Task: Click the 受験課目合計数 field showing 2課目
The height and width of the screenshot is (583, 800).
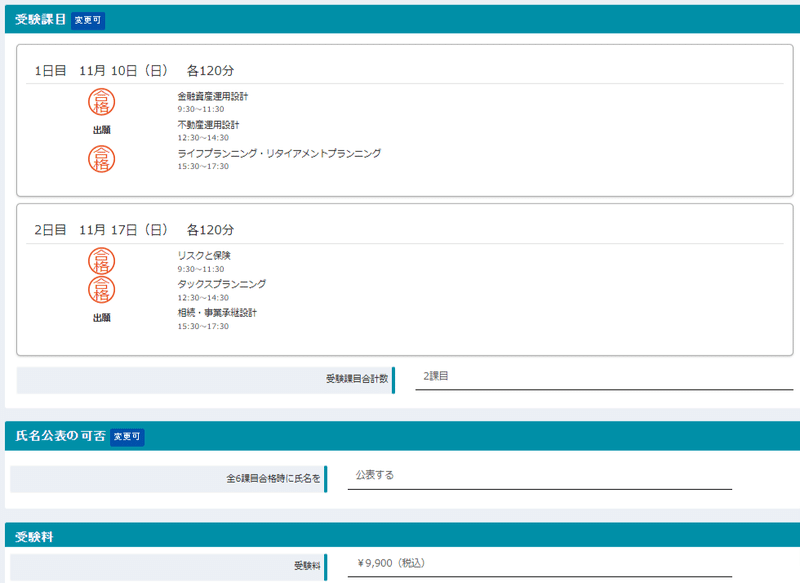Action: click(x=603, y=377)
